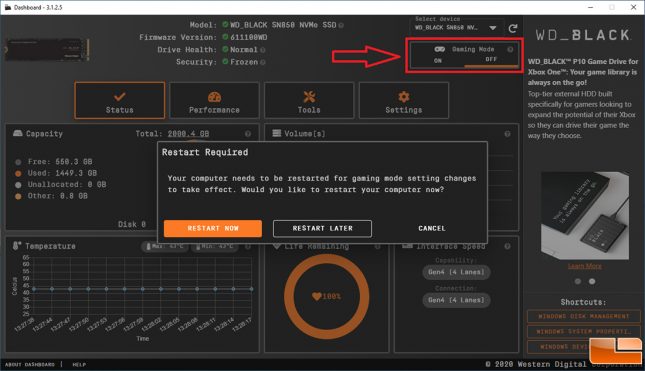The image size is (645, 371).
Task: Click the Volume(s) list icon
Action: 277,133
